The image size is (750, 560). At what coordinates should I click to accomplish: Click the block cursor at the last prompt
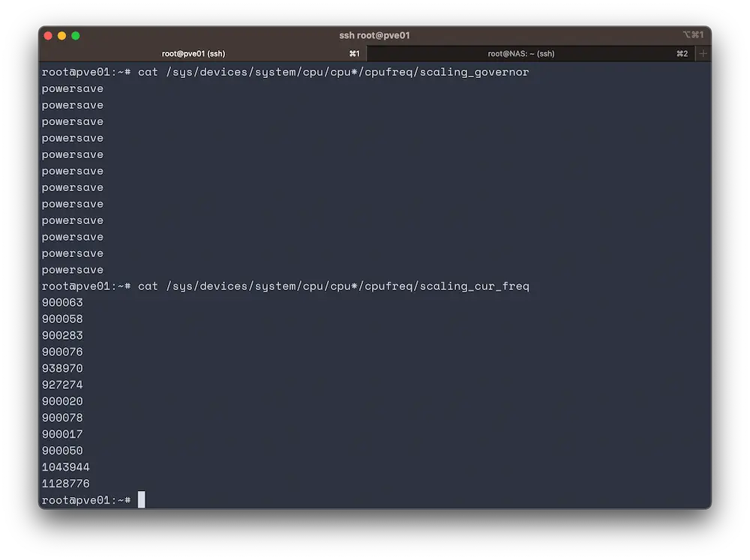(x=141, y=500)
